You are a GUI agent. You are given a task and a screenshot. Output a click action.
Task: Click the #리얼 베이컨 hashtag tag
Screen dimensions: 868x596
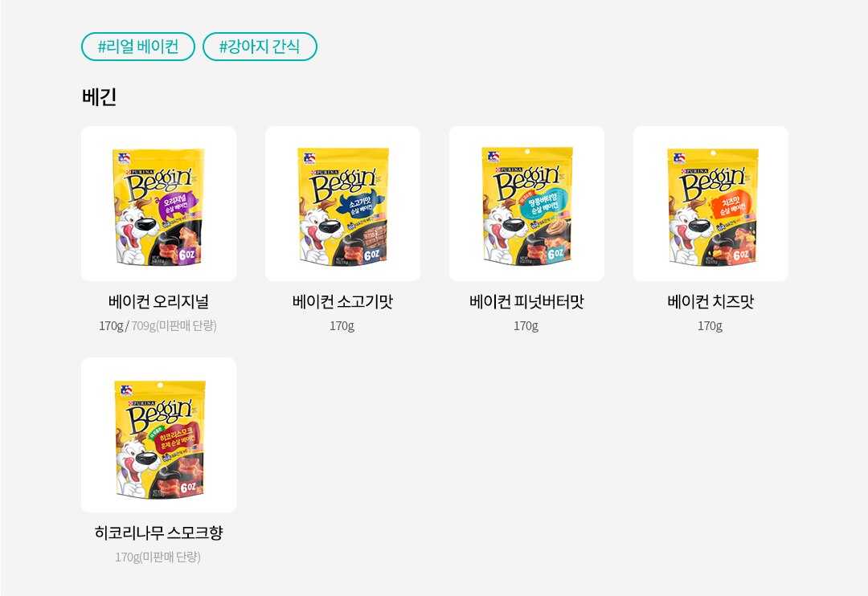click(x=138, y=47)
